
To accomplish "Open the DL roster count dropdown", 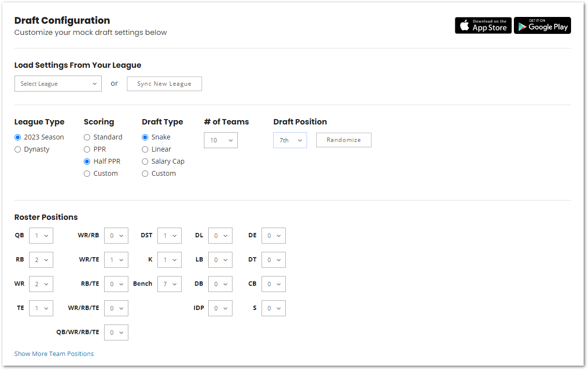I will tap(220, 235).
